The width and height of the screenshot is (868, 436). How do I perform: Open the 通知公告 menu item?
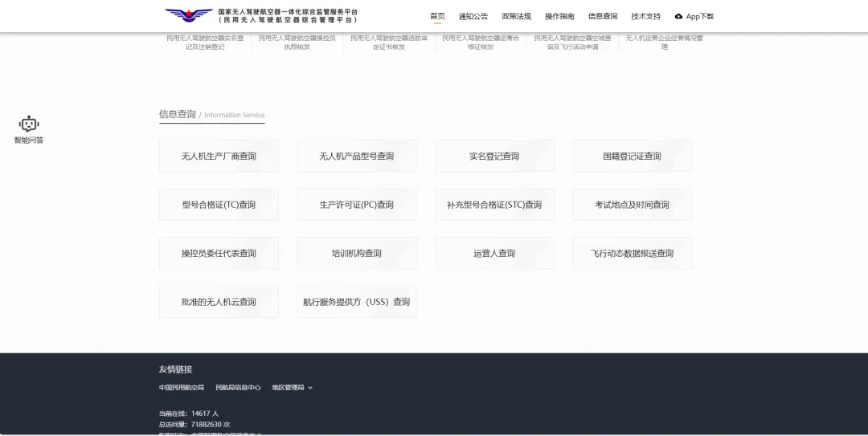click(473, 16)
